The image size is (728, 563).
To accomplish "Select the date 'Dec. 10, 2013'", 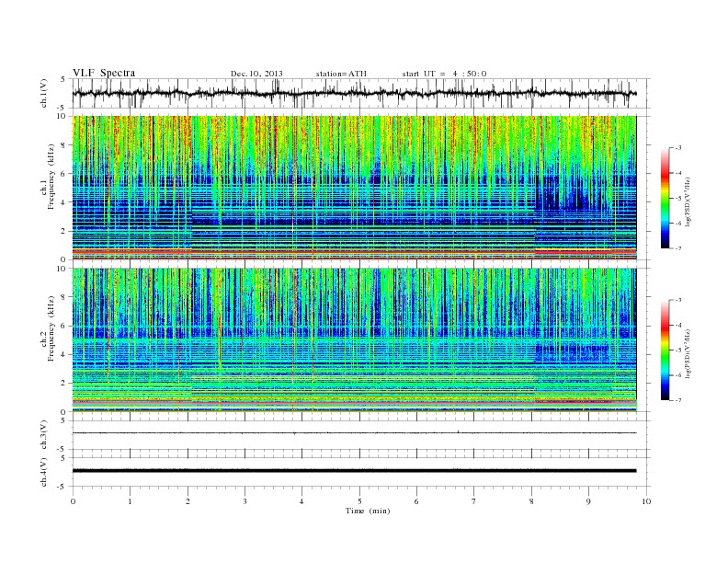I will coord(256,74).
